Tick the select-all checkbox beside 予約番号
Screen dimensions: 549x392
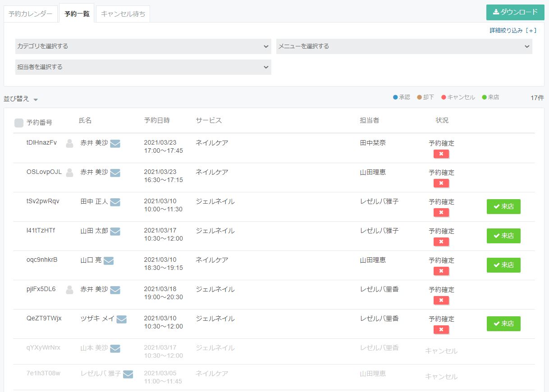pos(19,123)
